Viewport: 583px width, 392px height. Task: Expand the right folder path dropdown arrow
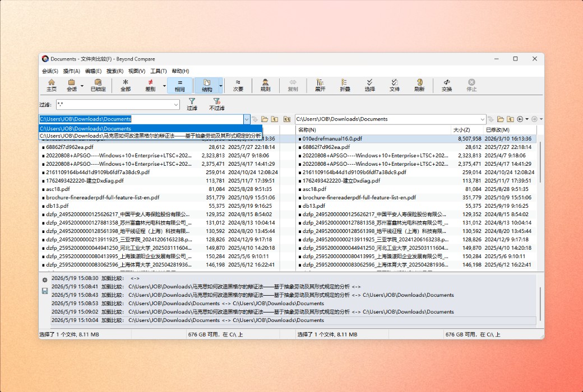[482, 119]
